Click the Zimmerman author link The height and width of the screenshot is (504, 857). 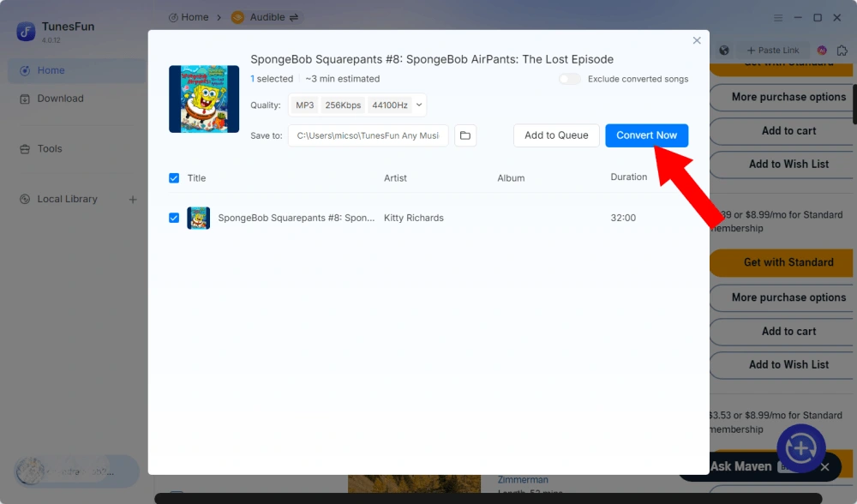click(x=523, y=479)
